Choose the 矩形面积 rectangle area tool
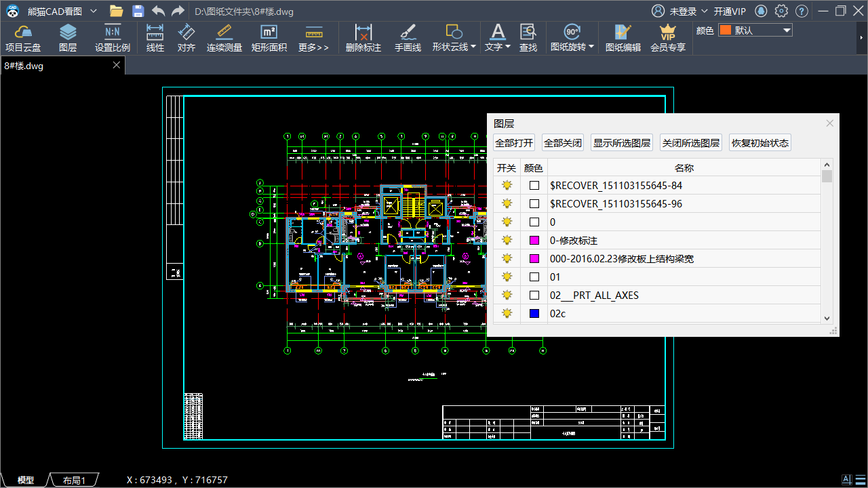 click(x=269, y=38)
